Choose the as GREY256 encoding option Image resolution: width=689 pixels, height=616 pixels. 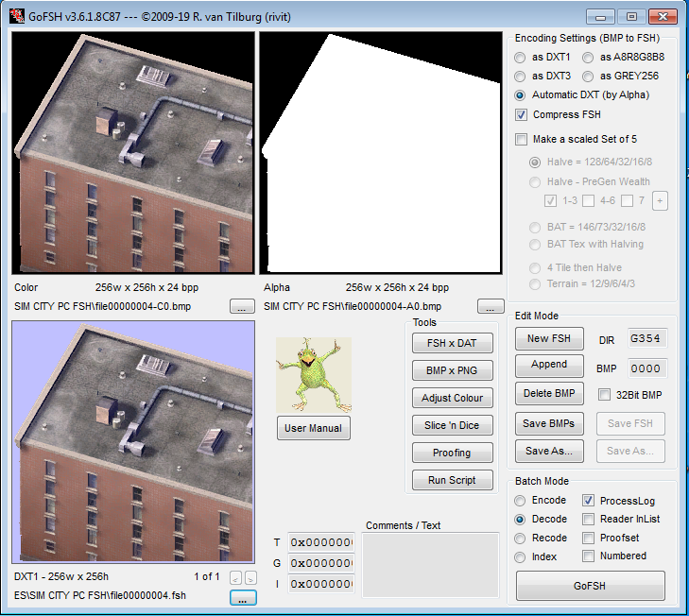tap(588, 76)
